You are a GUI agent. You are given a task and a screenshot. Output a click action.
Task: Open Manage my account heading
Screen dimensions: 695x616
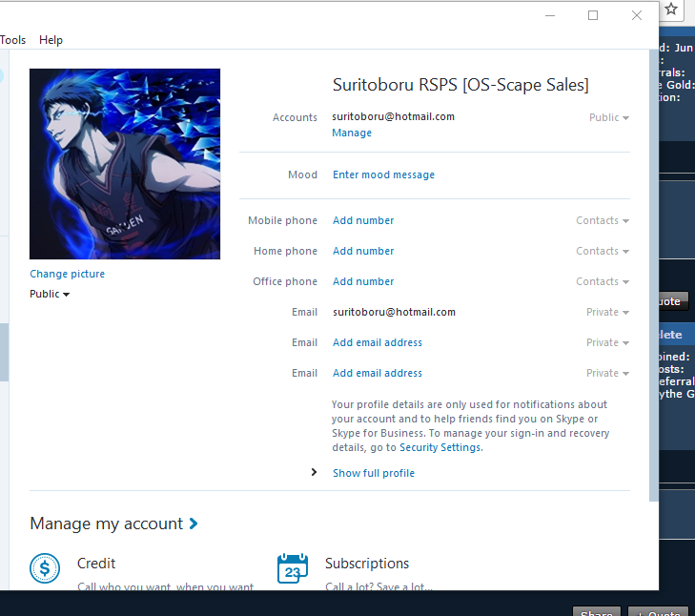[107, 524]
